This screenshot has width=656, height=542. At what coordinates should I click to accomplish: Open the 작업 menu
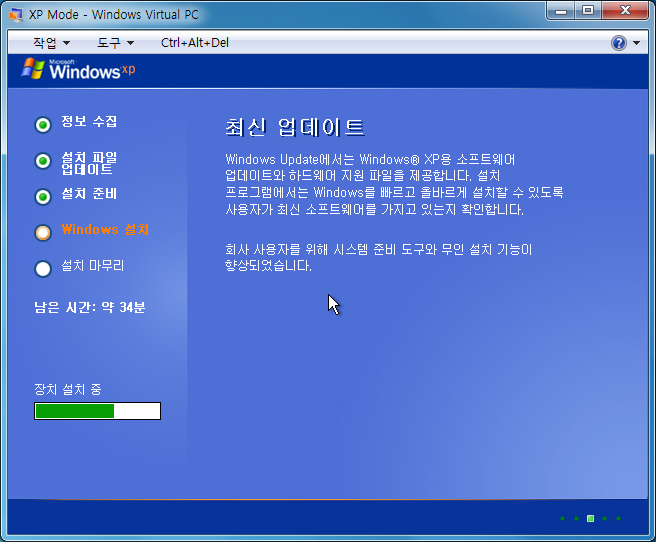(51, 43)
